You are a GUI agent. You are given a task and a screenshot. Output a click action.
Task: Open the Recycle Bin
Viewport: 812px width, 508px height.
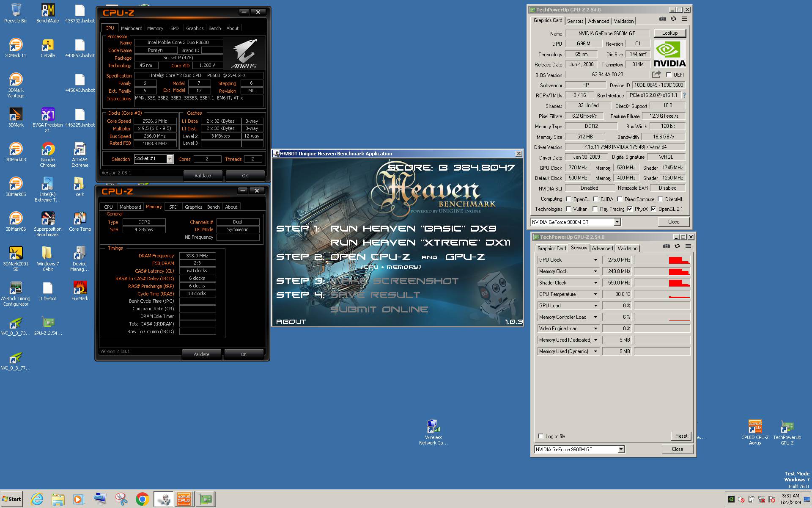click(x=16, y=13)
